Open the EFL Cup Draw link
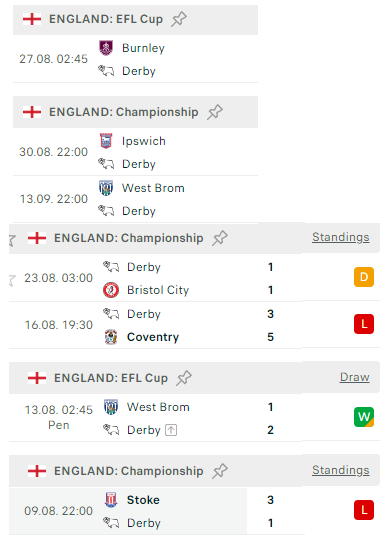 (x=354, y=377)
